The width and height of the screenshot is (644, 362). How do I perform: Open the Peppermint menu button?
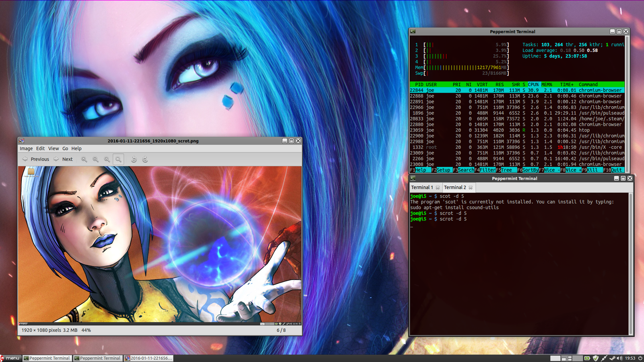[10, 358]
